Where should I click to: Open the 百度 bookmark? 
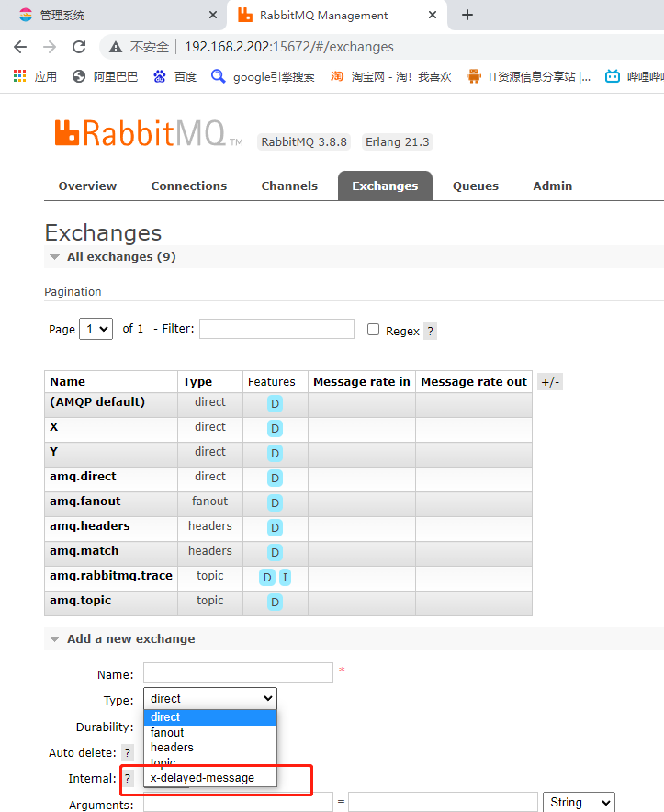(175, 76)
